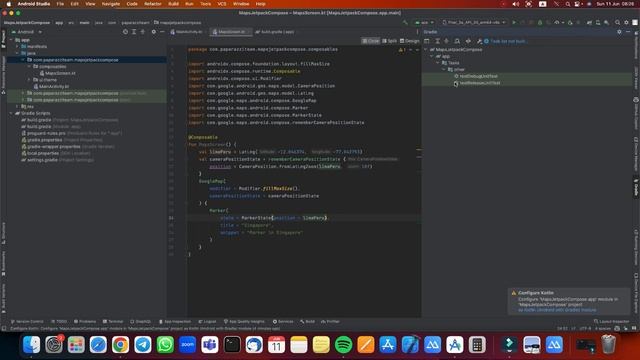Click the Configure Kotlin notification link
Image resolution: width=640 pixels, height=360 pixels.
pyautogui.click(x=557, y=310)
